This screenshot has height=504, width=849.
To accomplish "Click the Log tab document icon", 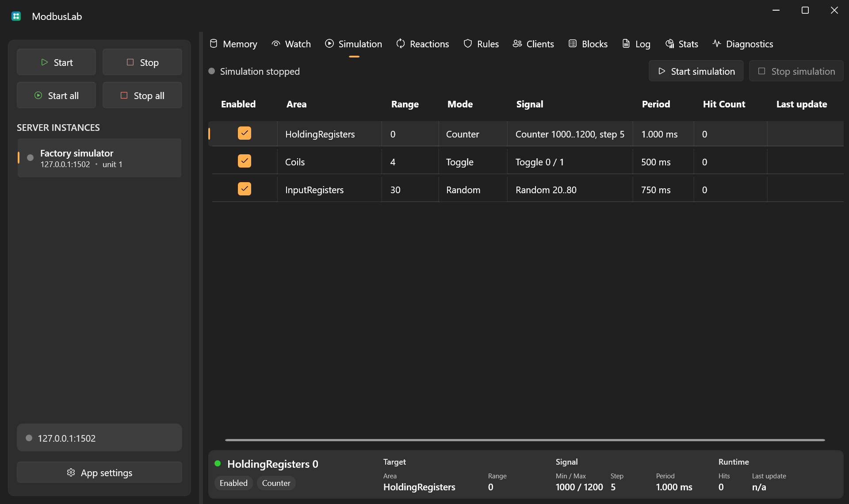I will coord(626,44).
